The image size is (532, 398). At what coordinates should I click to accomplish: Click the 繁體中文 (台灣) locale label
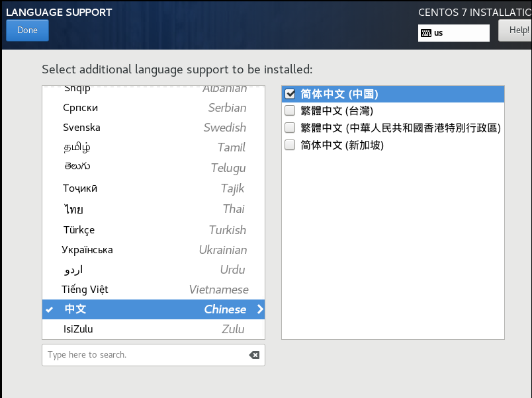point(337,111)
